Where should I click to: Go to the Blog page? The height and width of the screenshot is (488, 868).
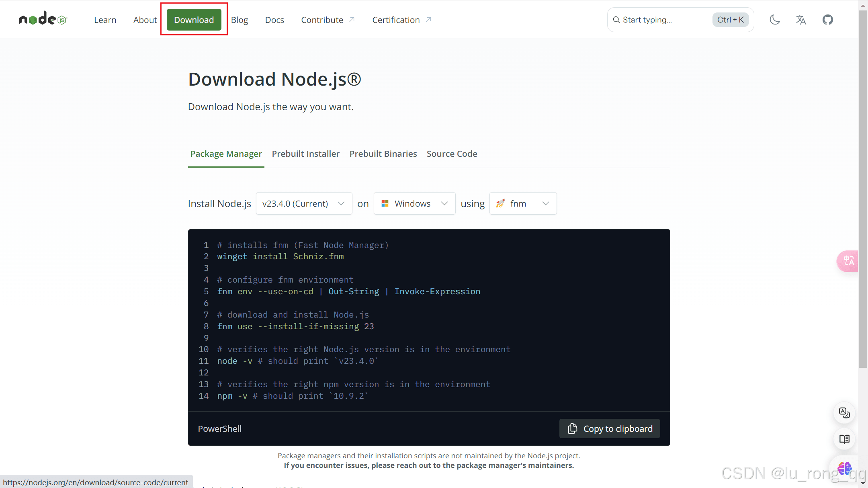[240, 20]
